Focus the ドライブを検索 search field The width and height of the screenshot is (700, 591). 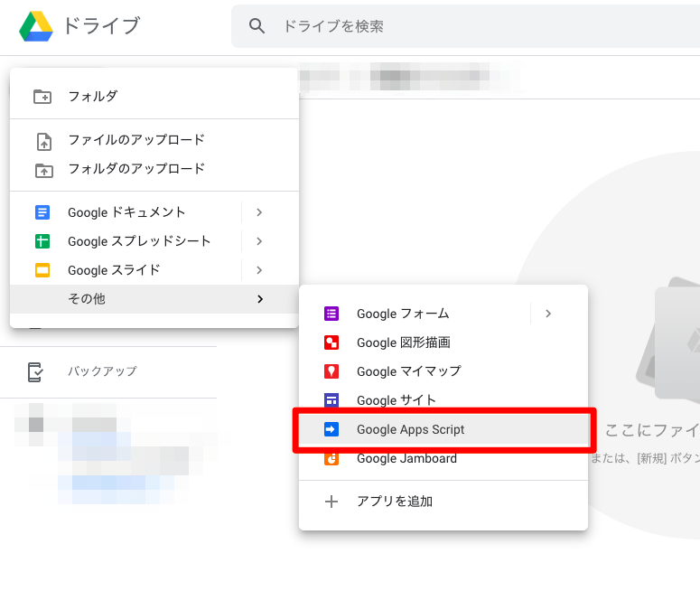[x=465, y=26]
